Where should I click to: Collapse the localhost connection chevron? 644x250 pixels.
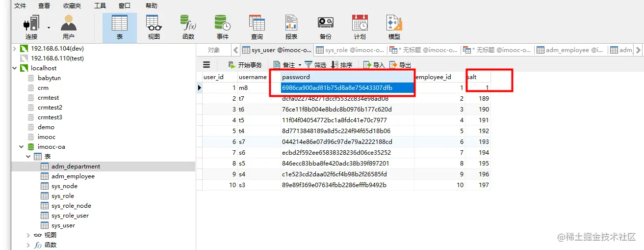coord(14,68)
